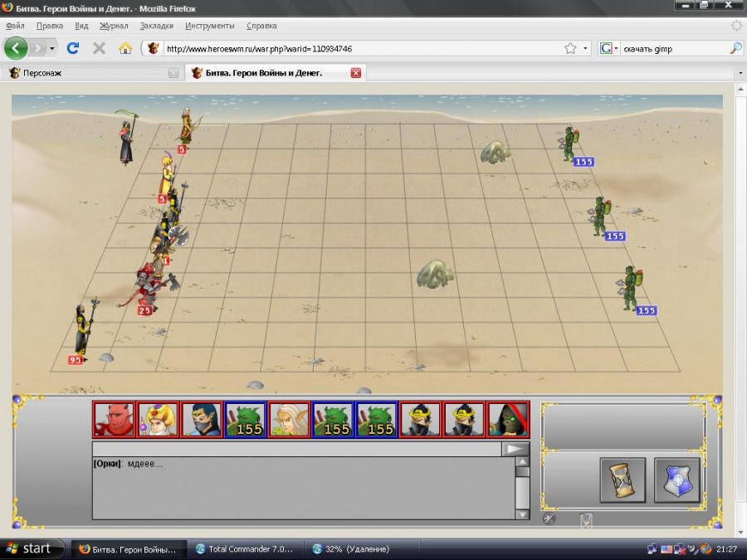Image resolution: width=747 pixels, height=560 pixels.
Task: Click the search box containing скачать gimp
Action: [674, 48]
